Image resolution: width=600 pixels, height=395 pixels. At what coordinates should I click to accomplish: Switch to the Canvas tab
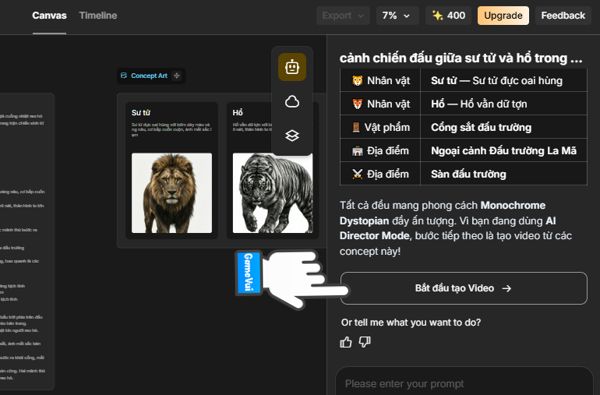pos(49,16)
